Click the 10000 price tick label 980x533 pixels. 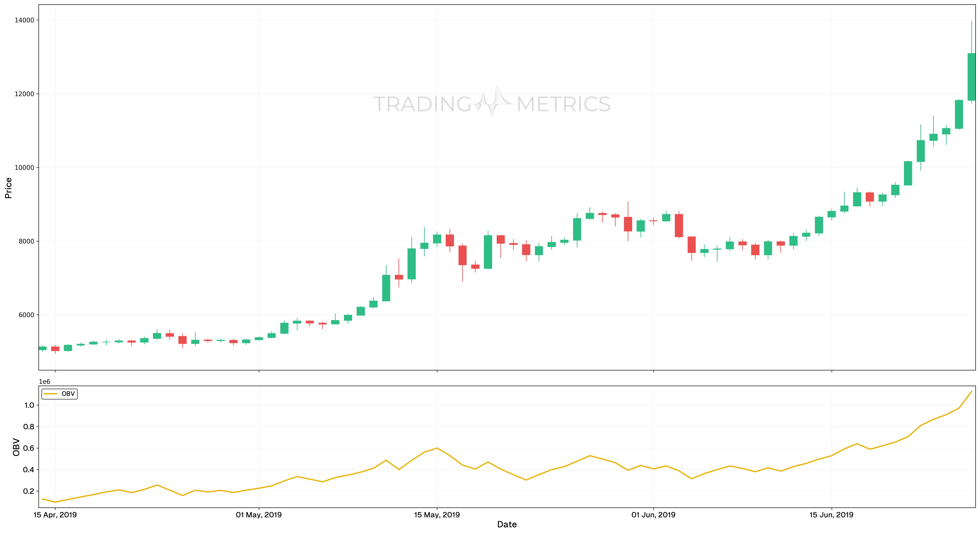point(24,168)
